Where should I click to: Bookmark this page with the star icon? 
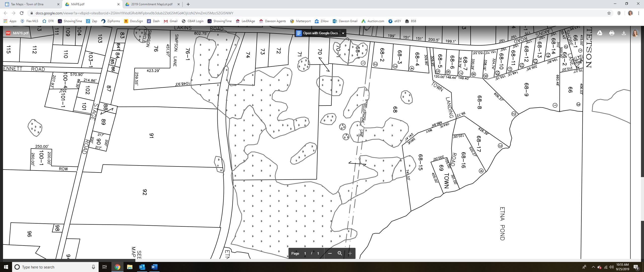609,13
